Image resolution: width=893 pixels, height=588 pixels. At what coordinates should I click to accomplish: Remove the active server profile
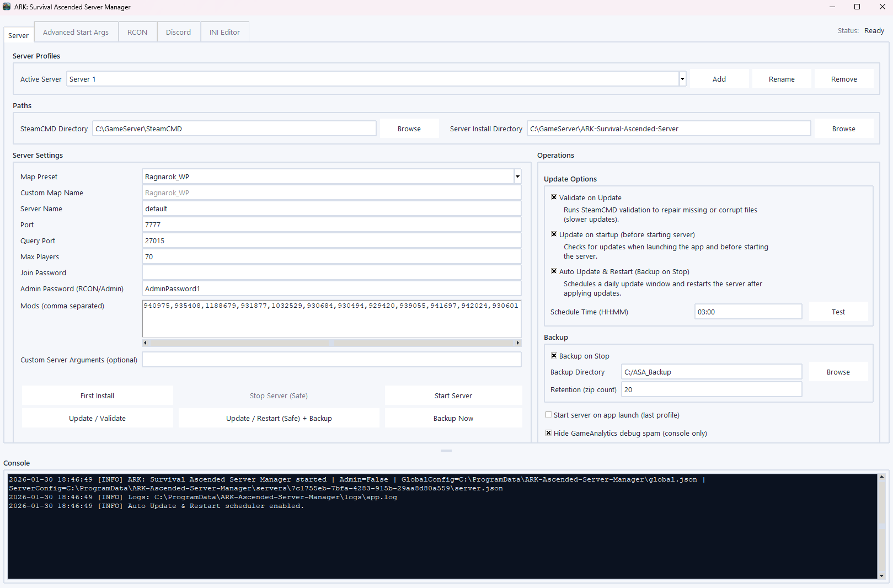click(844, 79)
